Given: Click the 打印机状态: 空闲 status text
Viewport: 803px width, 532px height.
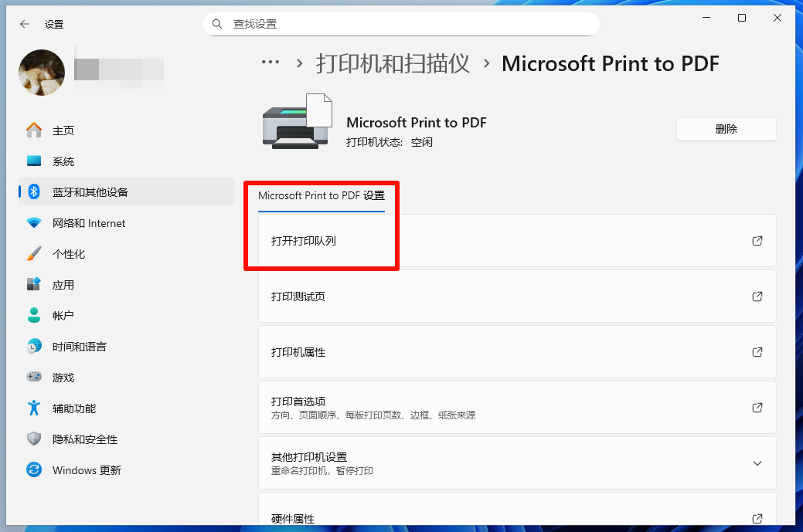Looking at the screenshot, I should coord(390,142).
